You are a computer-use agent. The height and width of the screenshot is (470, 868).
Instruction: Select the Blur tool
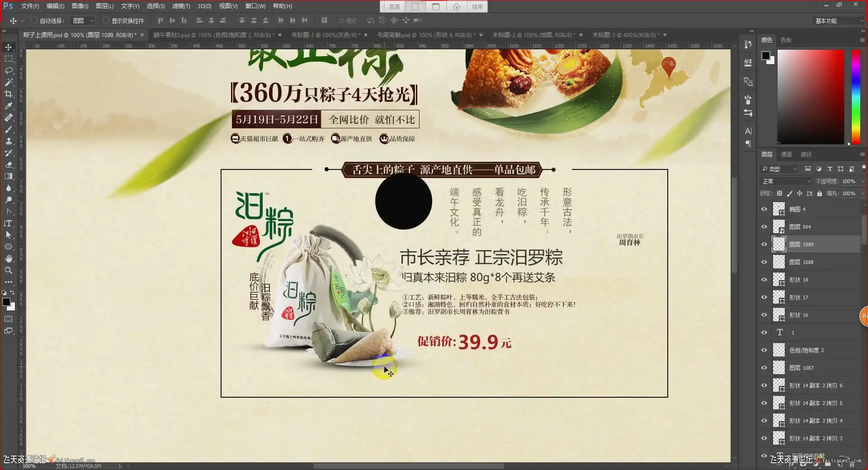tap(9, 188)
